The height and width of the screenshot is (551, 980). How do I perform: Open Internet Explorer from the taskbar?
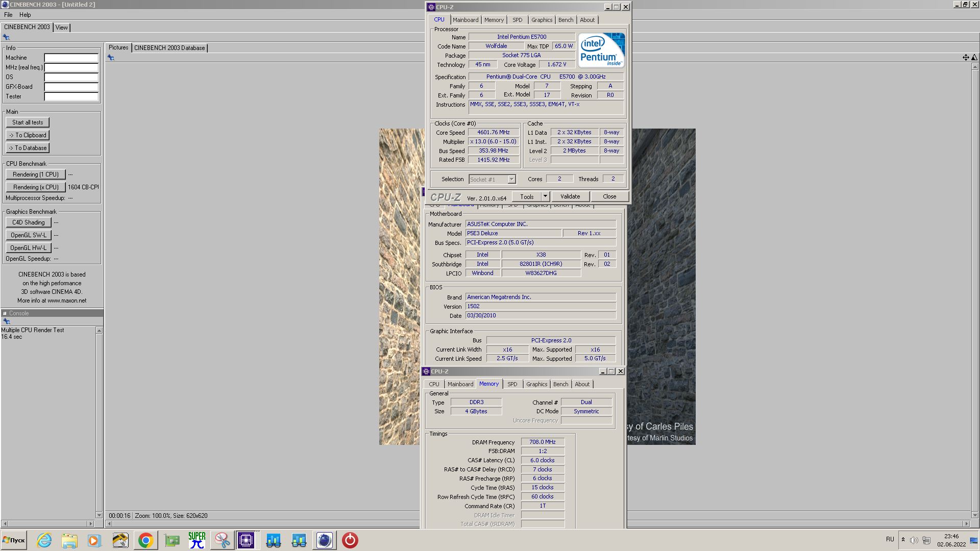pyautogui.click(x=44, y=540)
